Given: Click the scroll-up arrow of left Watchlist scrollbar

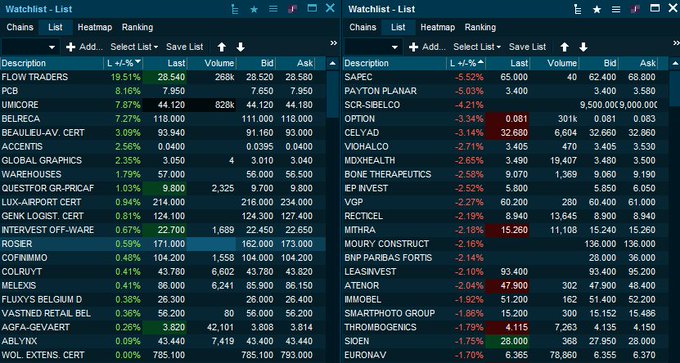Looking at the screenshot, I should tap(333, 63).
